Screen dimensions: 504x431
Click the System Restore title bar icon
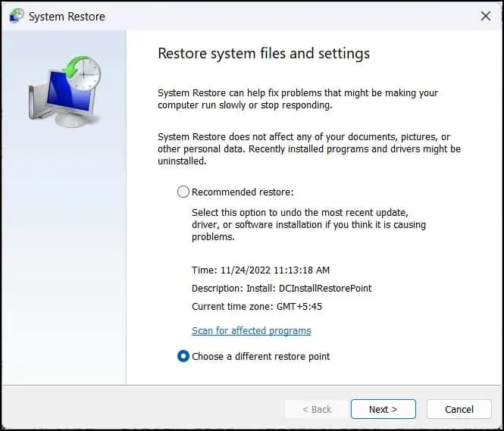[16, 16]
